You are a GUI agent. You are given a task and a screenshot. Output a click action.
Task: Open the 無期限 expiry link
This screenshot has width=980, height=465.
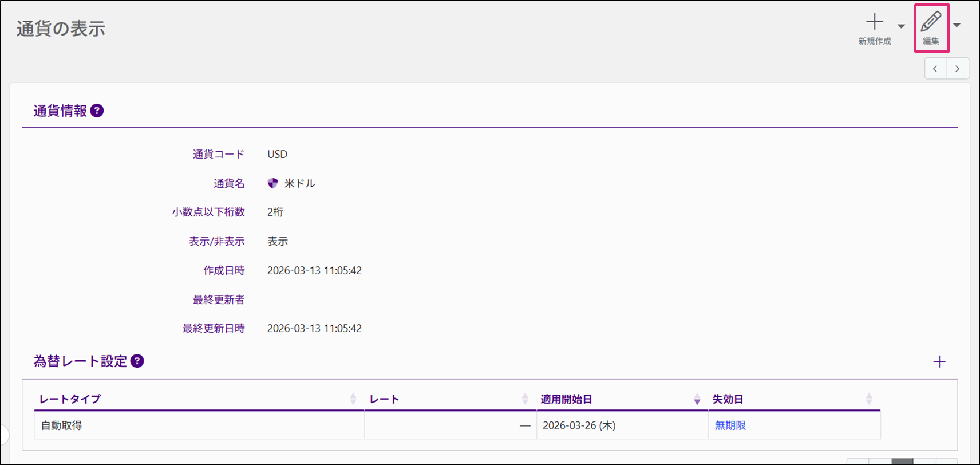pyautogui.click(x=730, y=425)
